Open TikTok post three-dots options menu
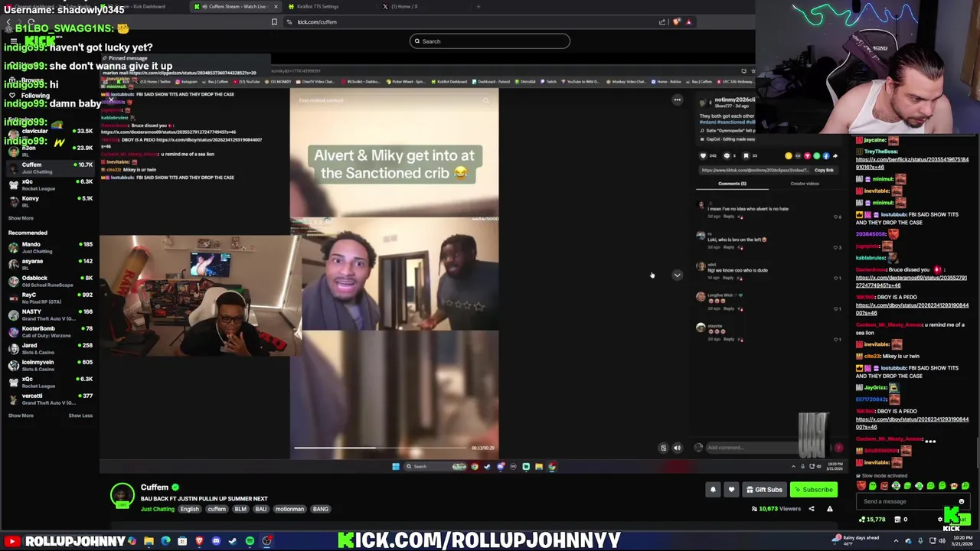Image resolution: width=980 pixels, height=551 pixels. click(x=677, y=99)
